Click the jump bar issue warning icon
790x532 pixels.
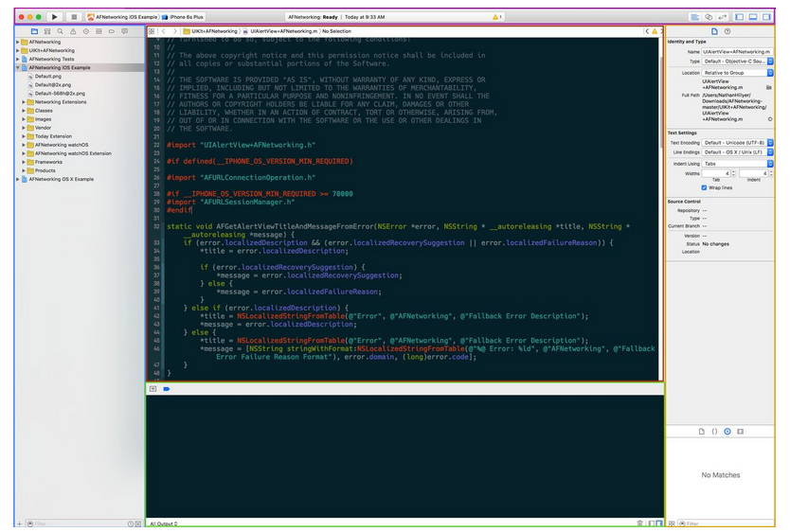pyautogui.click(x=655, y=31)
